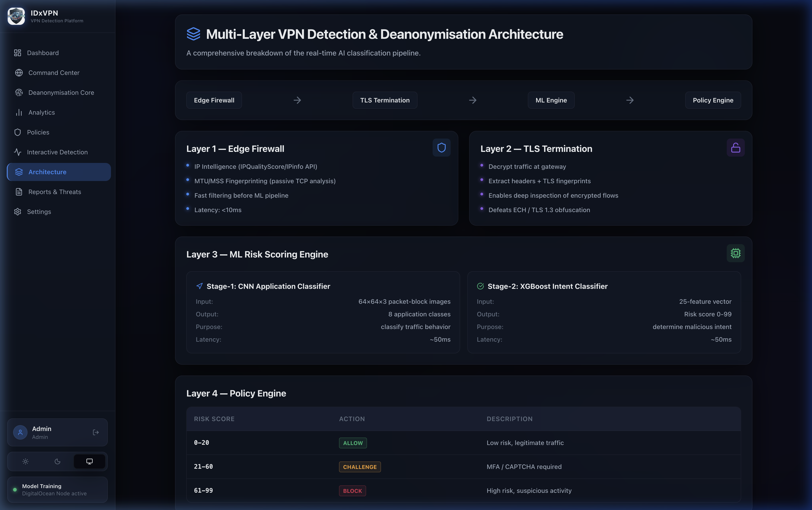Image resolution: width=812 pixels, height=510 pixels.
Task: Switch to dark theme moon toggle
Action: click(58, 461)
